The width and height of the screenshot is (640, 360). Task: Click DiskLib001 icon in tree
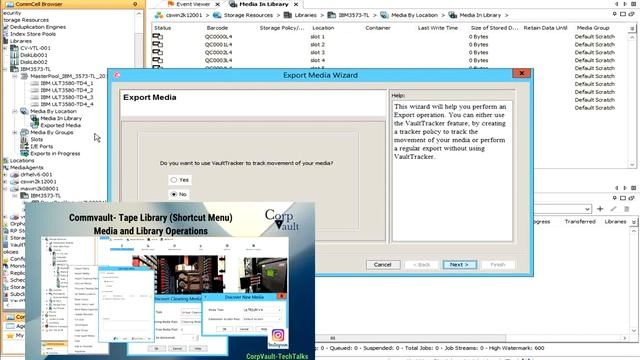[x=14, y=55]
